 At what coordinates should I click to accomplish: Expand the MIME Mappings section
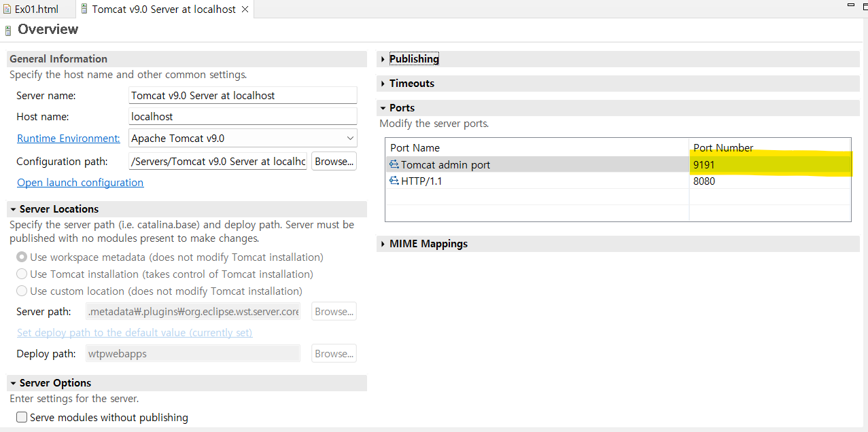click(383, 244)
